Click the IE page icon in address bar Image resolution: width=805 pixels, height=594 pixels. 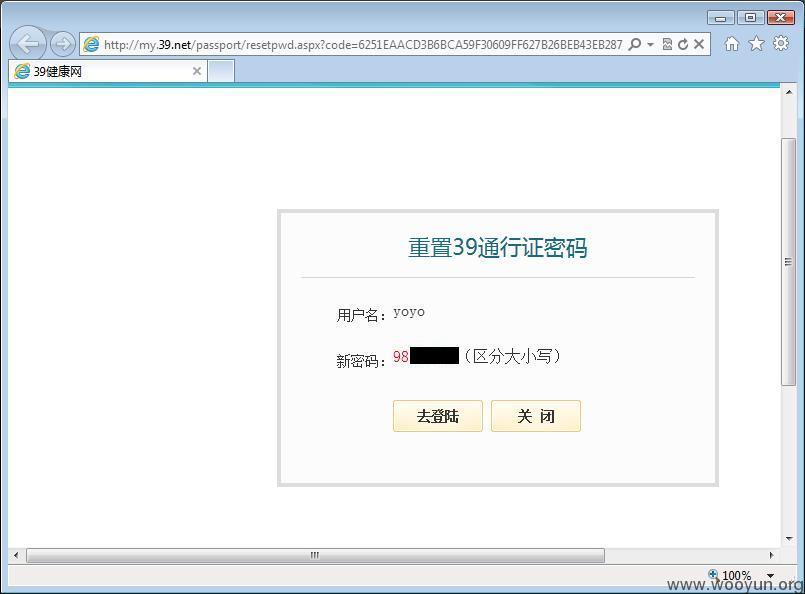(x=91, y=44)
